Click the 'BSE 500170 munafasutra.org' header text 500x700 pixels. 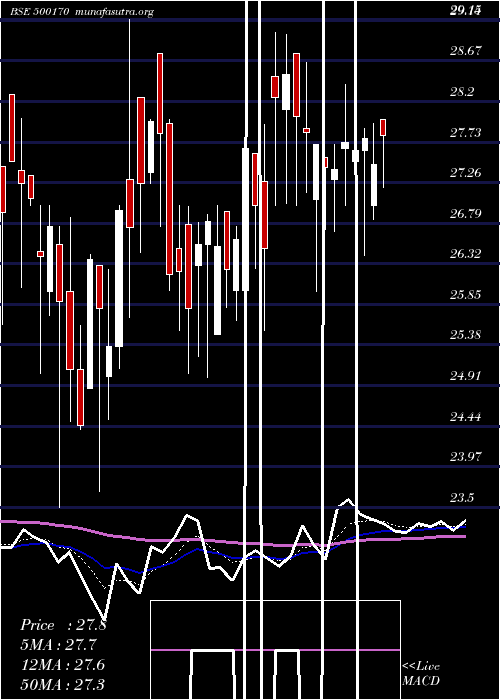pos(82,12)
